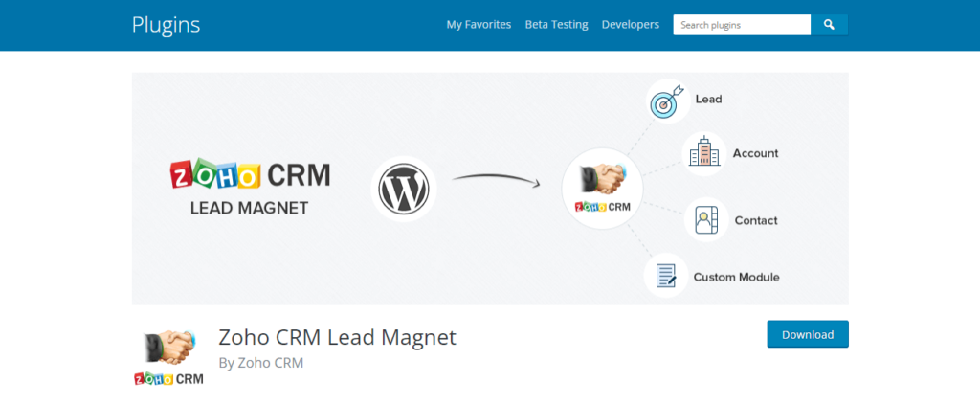The height and width of the screenshot is (405, 980).
Task: Open author link Zoho CRM
Action: tap(271, 363)
